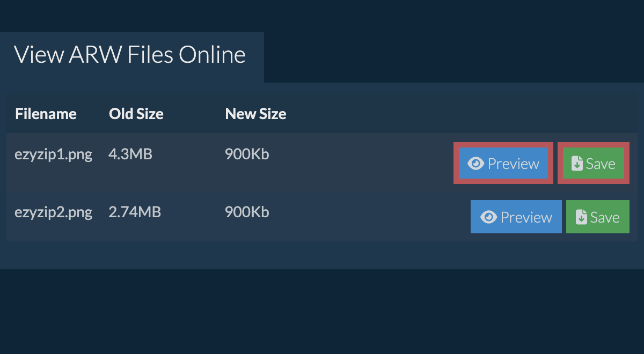
Task: Click the eye icon in ezyzip1.png's Preview button
Action: [x=475, y=164]
